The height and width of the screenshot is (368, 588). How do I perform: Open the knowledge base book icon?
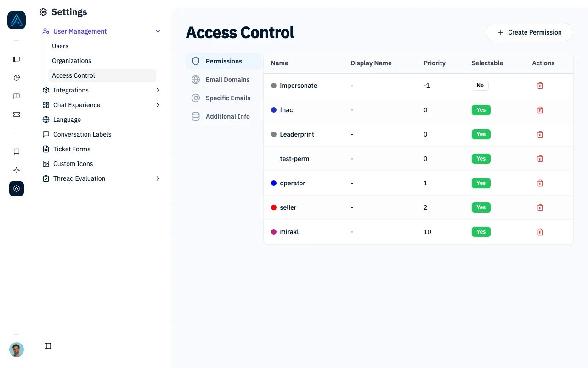point(17,152)
